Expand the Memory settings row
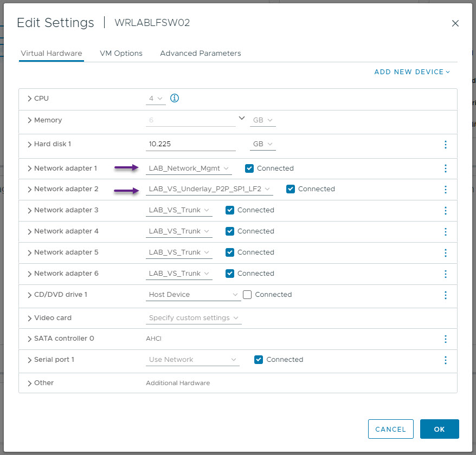 pyautogui.click(x=29, y=120)
